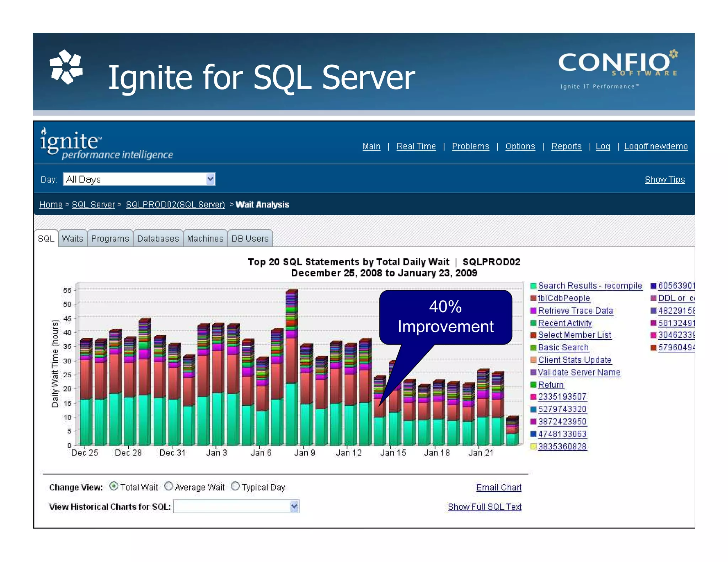This screenshot has height=562, width=728.
Task: Click Logoff newdemo link
Action: [656, 146]
